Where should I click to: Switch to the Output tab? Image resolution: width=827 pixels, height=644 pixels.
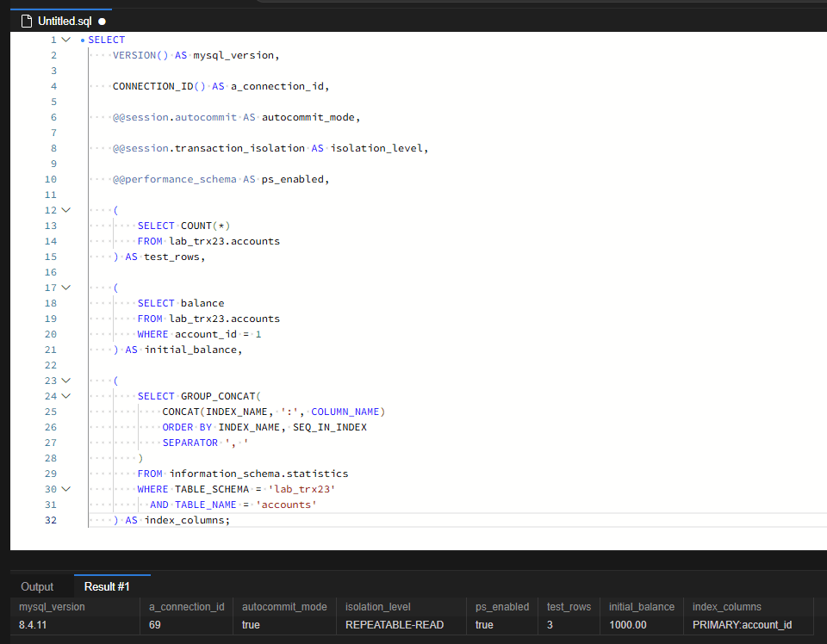37,586
